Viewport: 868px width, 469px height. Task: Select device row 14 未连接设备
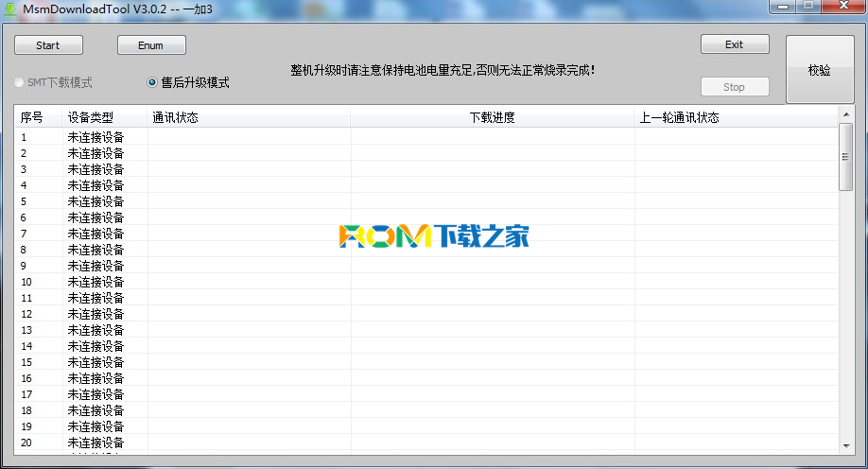[426, 345]
